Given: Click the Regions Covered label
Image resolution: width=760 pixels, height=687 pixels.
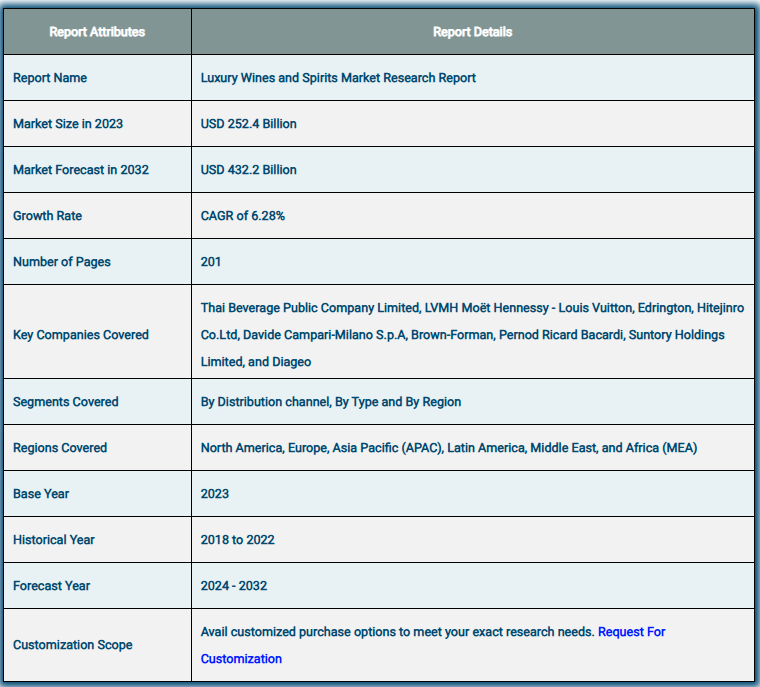Looking at the screenshot, I should [60, 447].
